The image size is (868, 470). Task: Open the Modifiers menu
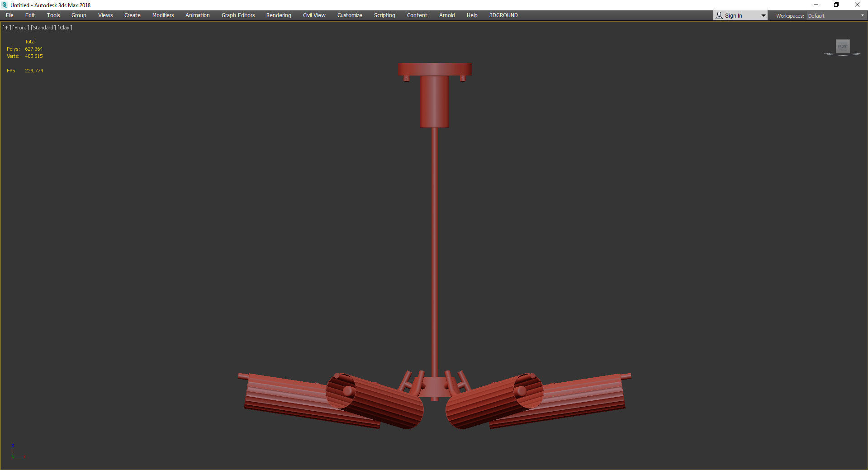(163, 15)
